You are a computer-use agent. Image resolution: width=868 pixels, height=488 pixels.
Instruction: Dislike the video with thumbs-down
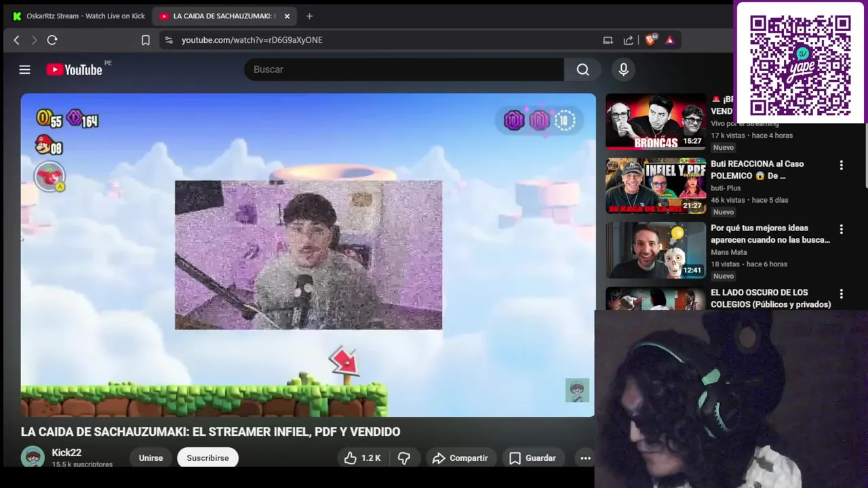pos(404,458)
